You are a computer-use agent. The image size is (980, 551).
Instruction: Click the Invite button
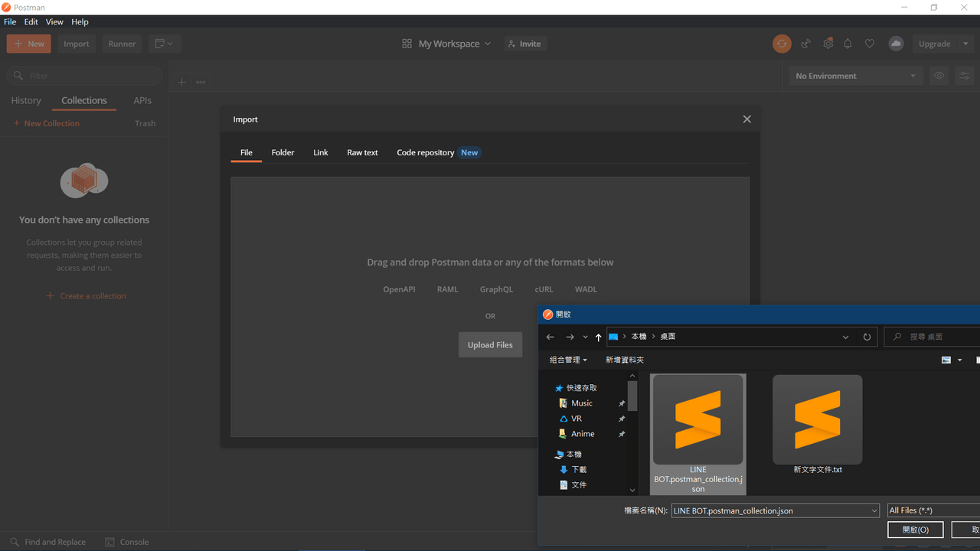pyautogui.click(x=524, y=44)
